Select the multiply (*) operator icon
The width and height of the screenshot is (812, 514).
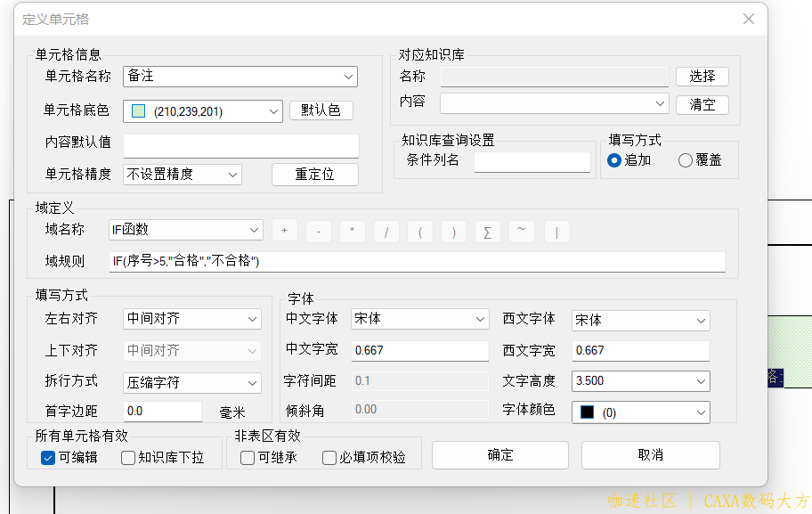[x=352, y=231]
